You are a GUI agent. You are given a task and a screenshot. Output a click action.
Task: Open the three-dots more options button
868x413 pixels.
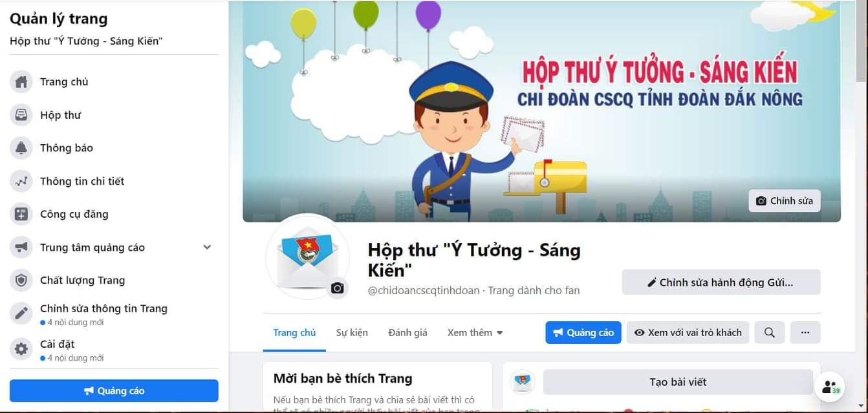(x=805, y=332)
